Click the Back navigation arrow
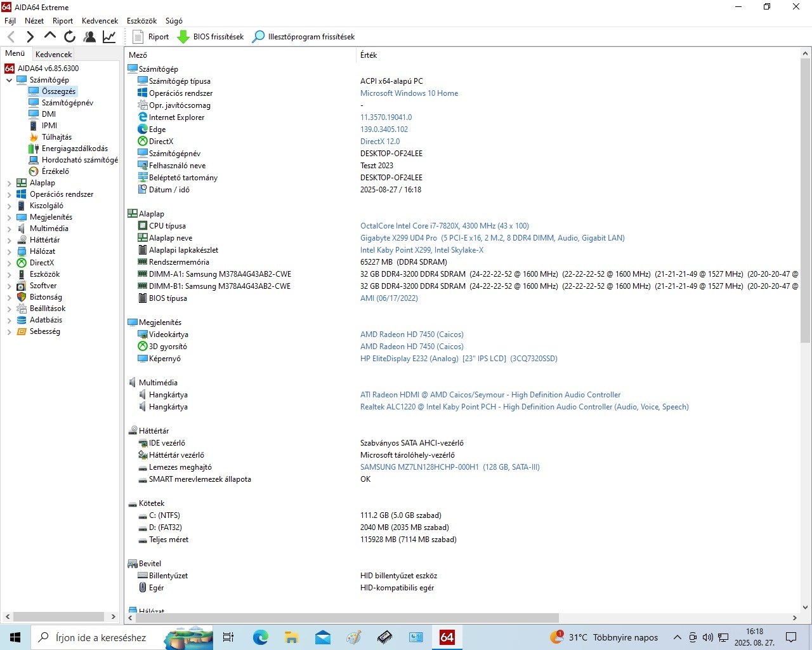Image resolution: width=812 pixels, height=650 pixels. point(11,37)
